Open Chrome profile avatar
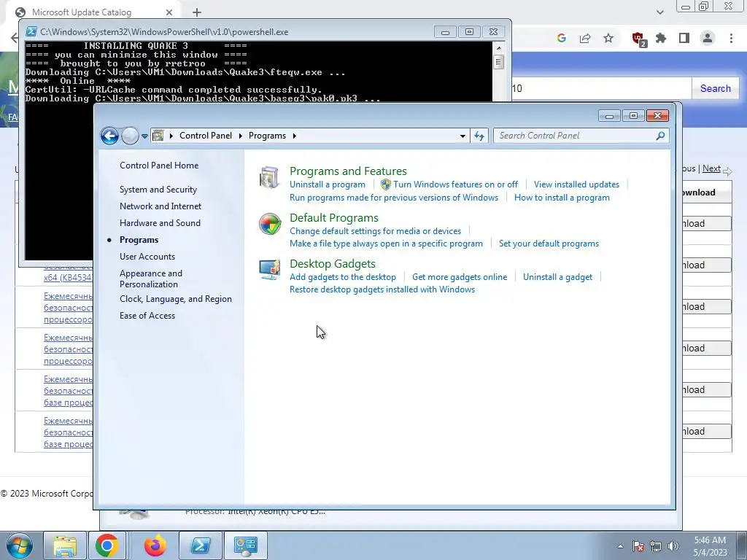747x560 pixels. point(708,38)
